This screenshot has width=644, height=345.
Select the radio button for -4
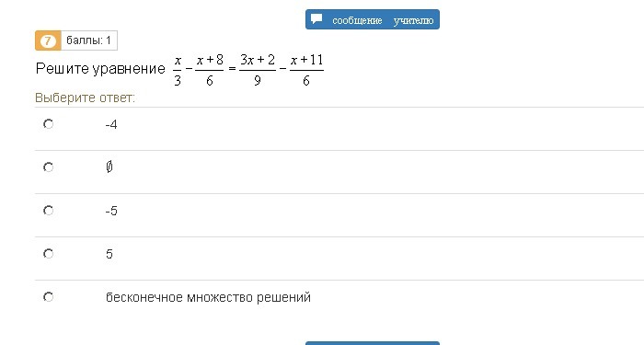[49, 124]
